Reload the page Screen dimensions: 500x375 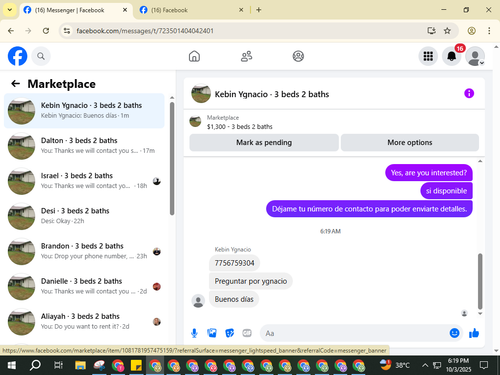point(46,31)
